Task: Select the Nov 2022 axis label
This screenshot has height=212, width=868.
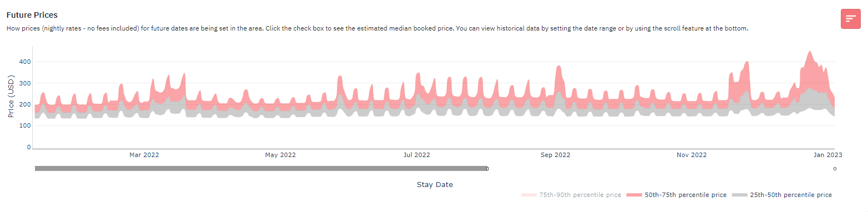Action: click(x=692, y=155)
